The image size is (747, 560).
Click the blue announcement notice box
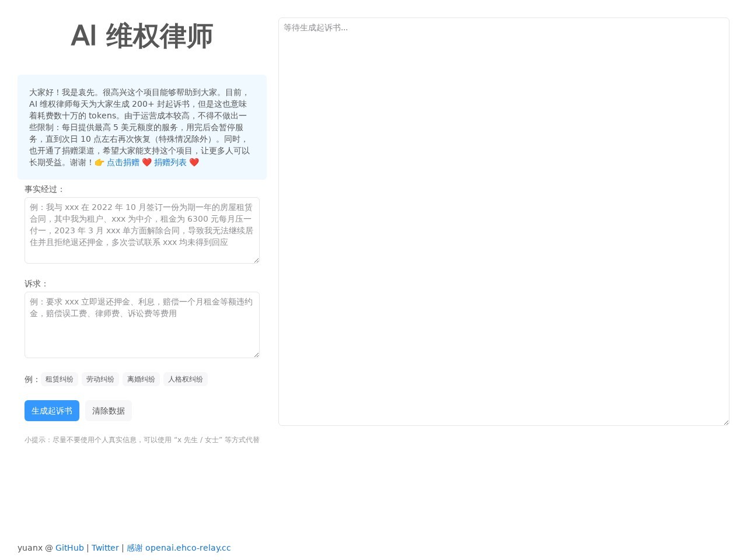(142, 127)
